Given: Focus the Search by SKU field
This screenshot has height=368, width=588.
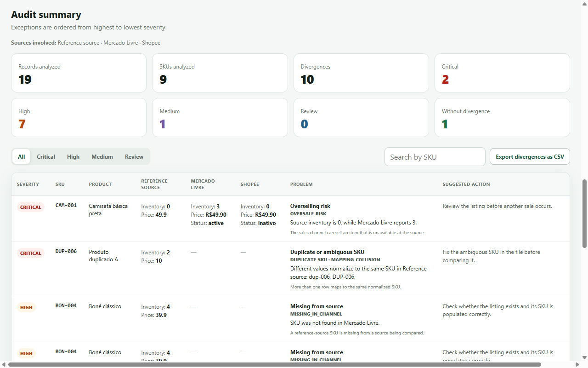Looking at the screenshot, I should pos(435,157).
